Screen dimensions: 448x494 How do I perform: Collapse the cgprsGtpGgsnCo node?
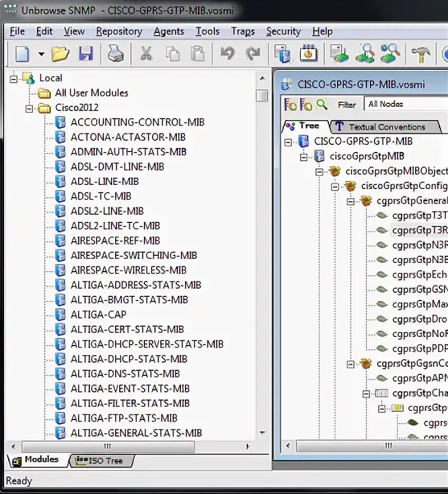click(x=350, y=364)
